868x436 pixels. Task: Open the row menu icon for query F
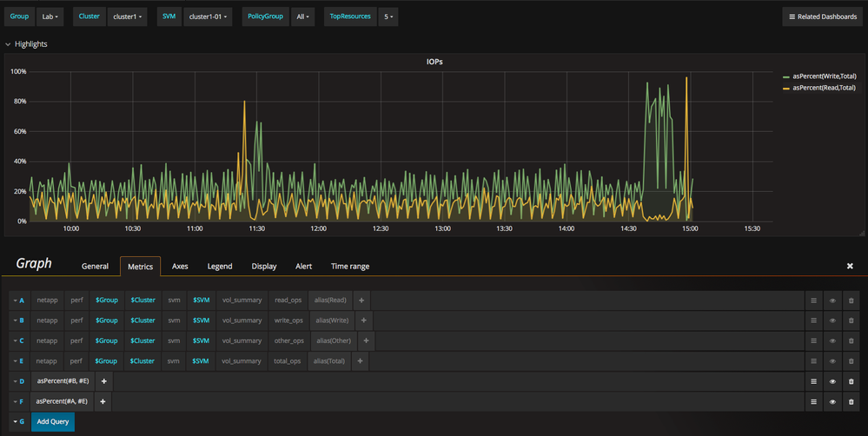[x=814, y=401]
